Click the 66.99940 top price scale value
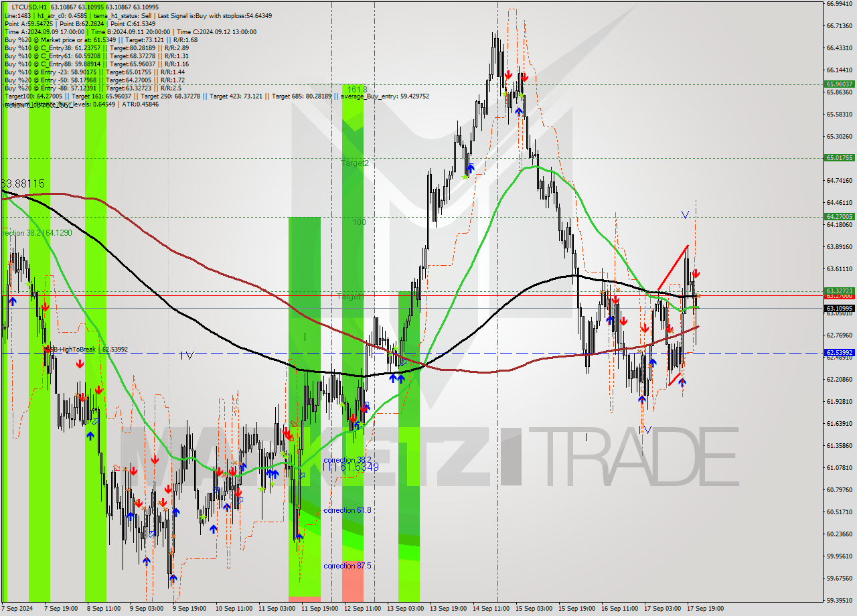 (840, 3)
